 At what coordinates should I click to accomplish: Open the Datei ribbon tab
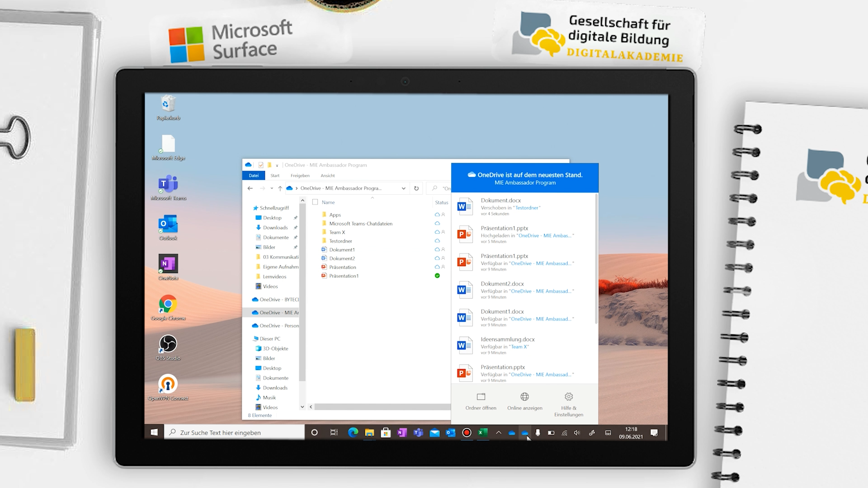(254, 175)
